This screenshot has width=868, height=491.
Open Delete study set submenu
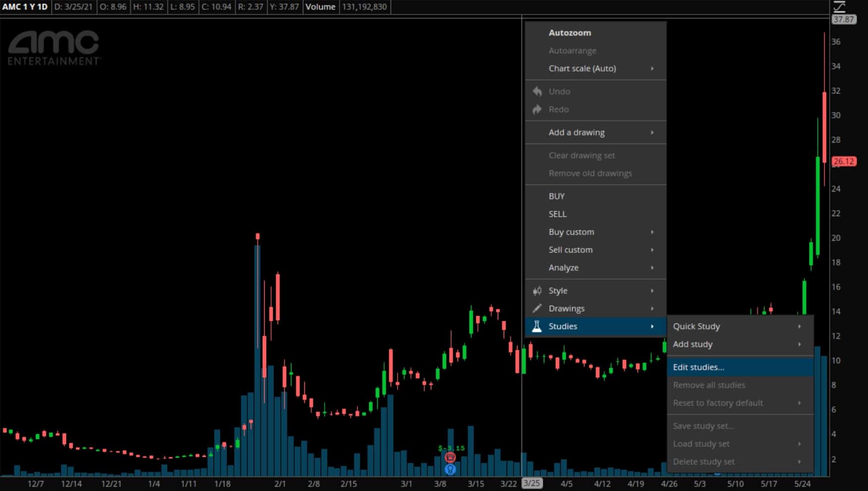[741, 461]
